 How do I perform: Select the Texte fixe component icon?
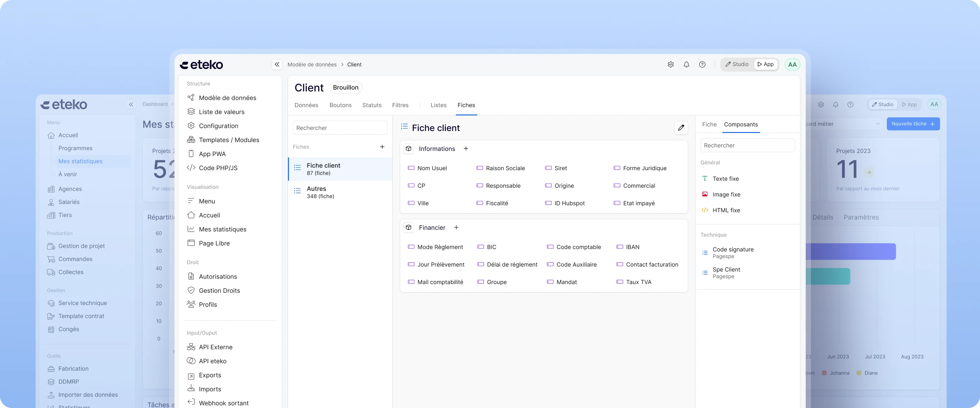[x=705, y=178]
